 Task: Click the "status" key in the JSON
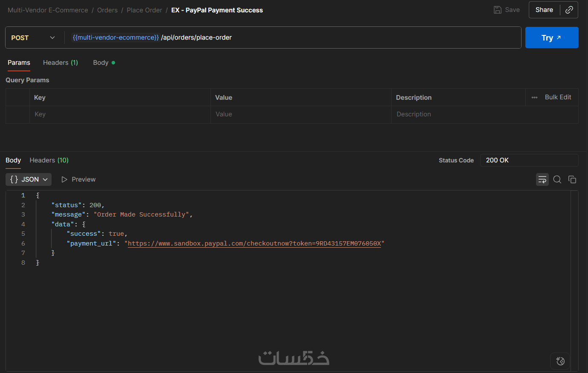tap(66, 205)
